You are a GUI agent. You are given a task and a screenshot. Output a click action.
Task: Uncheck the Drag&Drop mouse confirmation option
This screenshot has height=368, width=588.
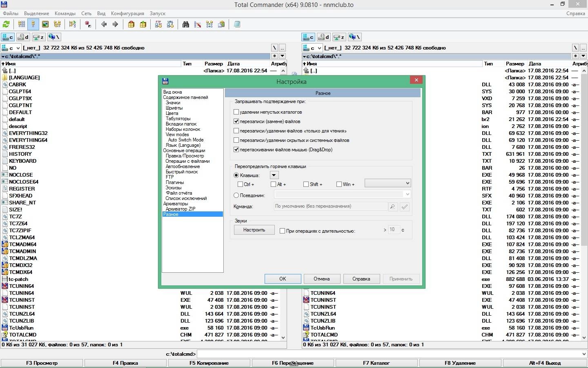pyautogui.click(x=236, y=150)
